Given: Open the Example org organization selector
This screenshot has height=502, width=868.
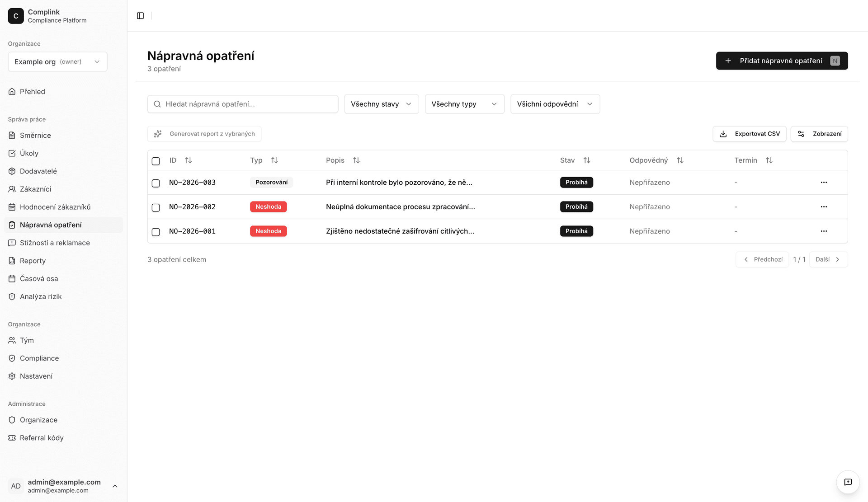Looking at the screenshot, I should pyautogui.click(x=57, y=62).
